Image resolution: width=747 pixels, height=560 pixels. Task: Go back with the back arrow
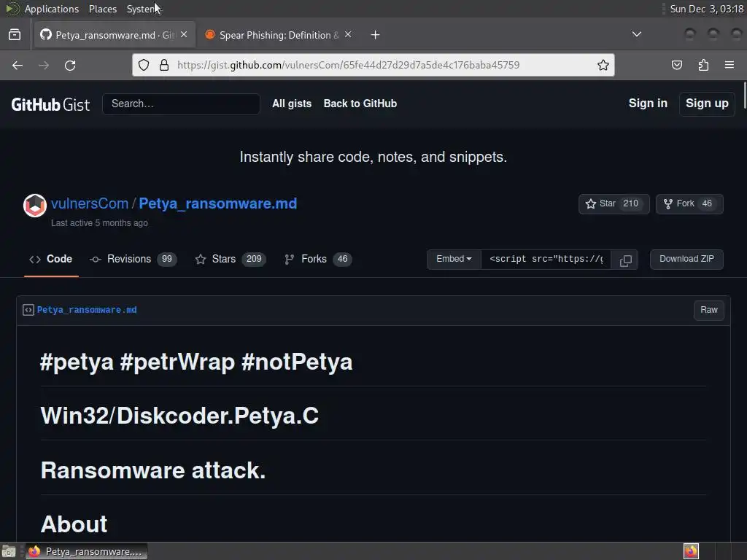18,65
